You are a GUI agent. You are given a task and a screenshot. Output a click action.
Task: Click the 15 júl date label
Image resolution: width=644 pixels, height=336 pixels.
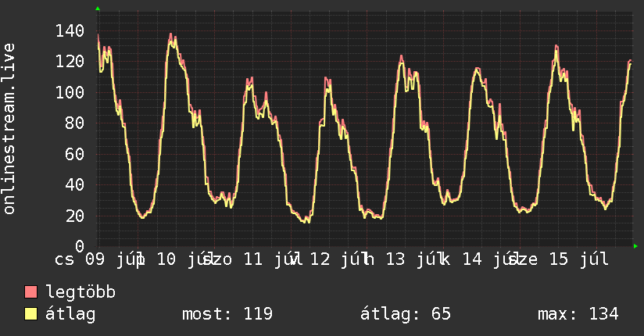(x=579, y=259)
